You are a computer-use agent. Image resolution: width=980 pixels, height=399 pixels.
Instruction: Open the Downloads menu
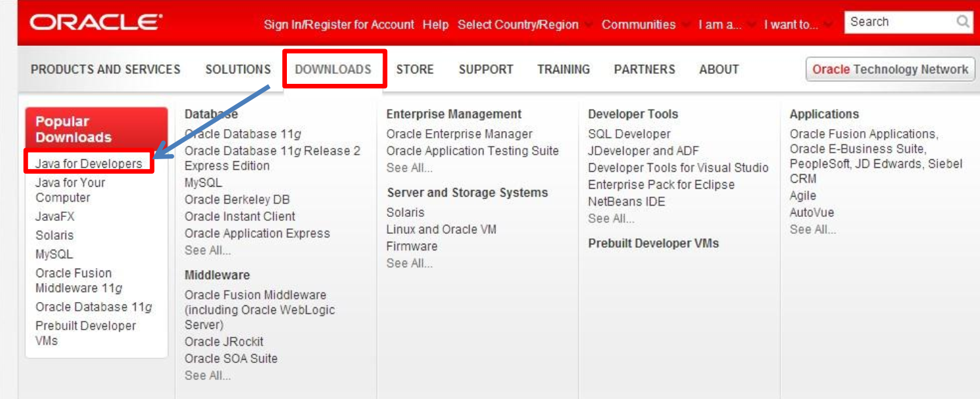pos(333,69)
